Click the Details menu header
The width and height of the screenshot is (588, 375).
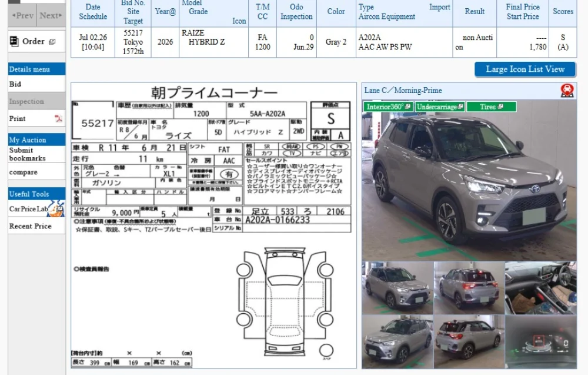36,69
